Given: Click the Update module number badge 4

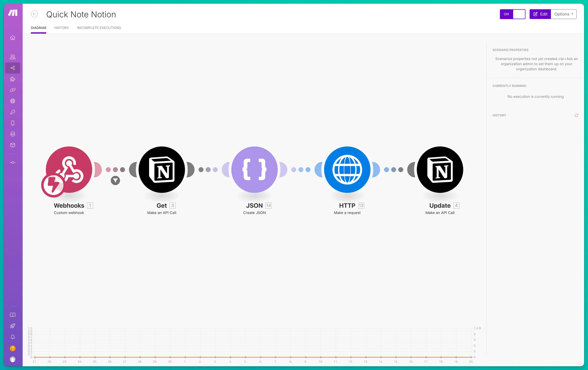Looking at the screenshot, I should pyautogui.click(x=456, y=205).
